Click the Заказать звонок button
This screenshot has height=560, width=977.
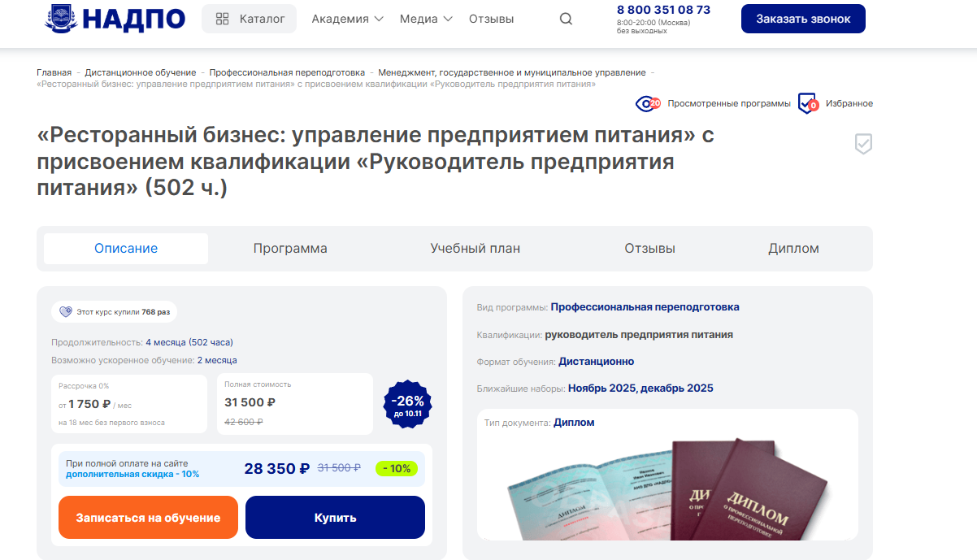pyautogui.click(x=803, y=19)
